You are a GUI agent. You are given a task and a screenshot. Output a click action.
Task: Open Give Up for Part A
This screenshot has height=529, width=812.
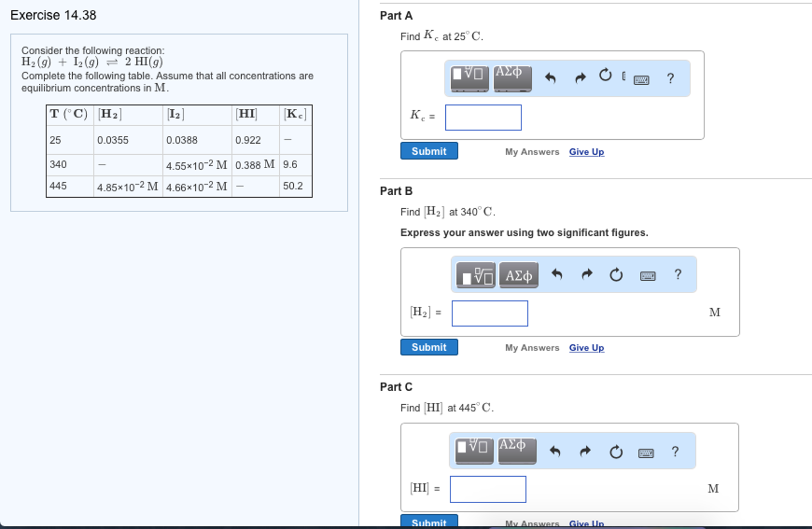pyautogui.click(x=586, y=152)
